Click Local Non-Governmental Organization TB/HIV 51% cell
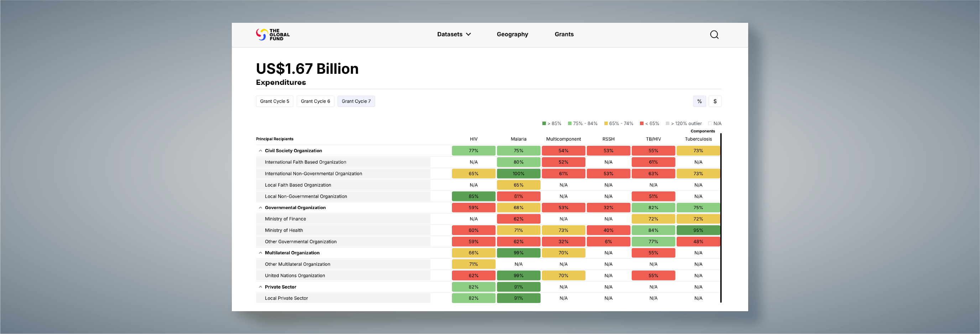 653,196
